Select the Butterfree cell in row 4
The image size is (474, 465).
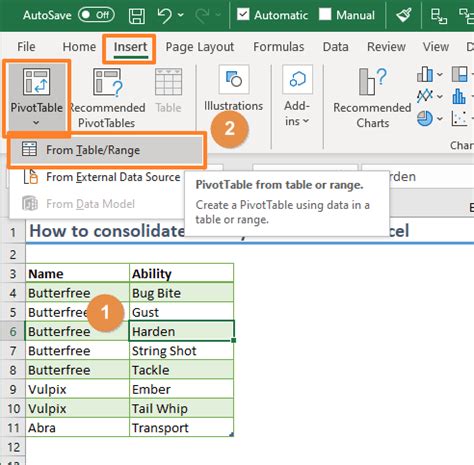point(77,293)
